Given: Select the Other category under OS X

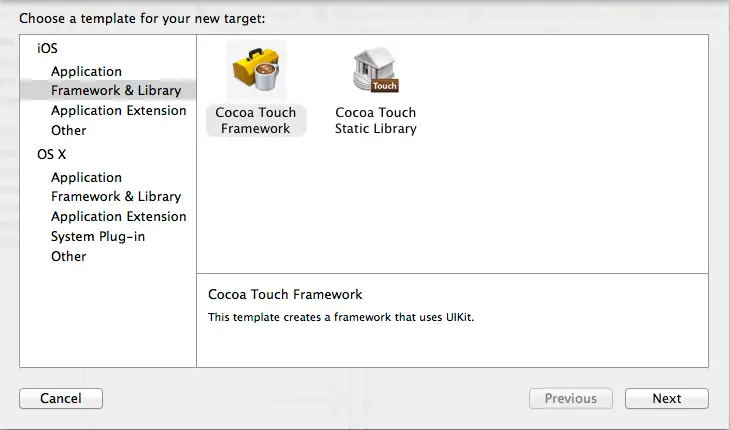Looking at the screenshot, I should point(68,256).
